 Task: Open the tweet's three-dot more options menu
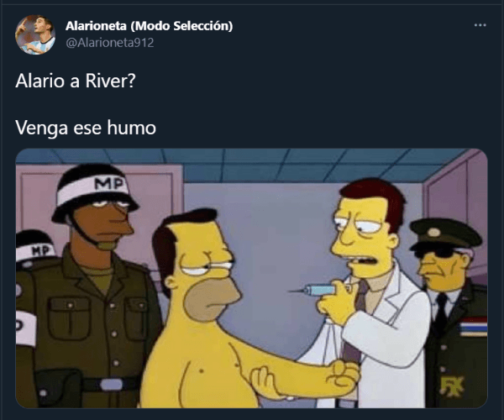click(x=480, y=25)
